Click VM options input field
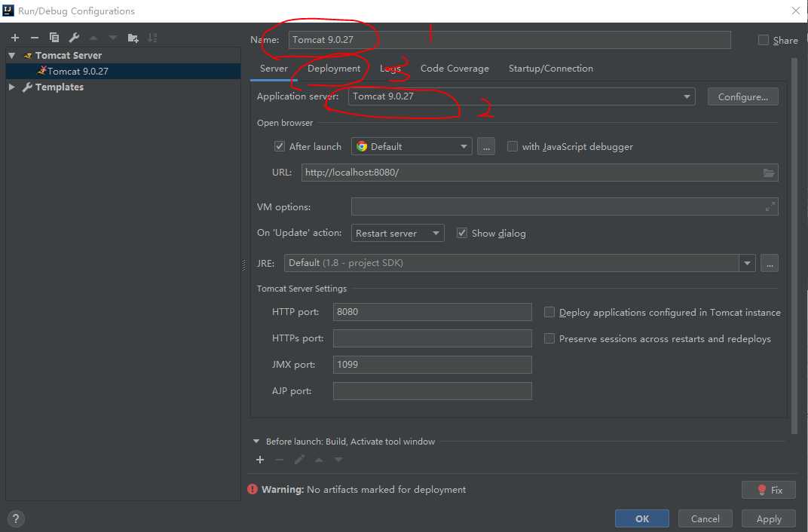The width and height of the screenshot is (808, 532). point(565,206)
